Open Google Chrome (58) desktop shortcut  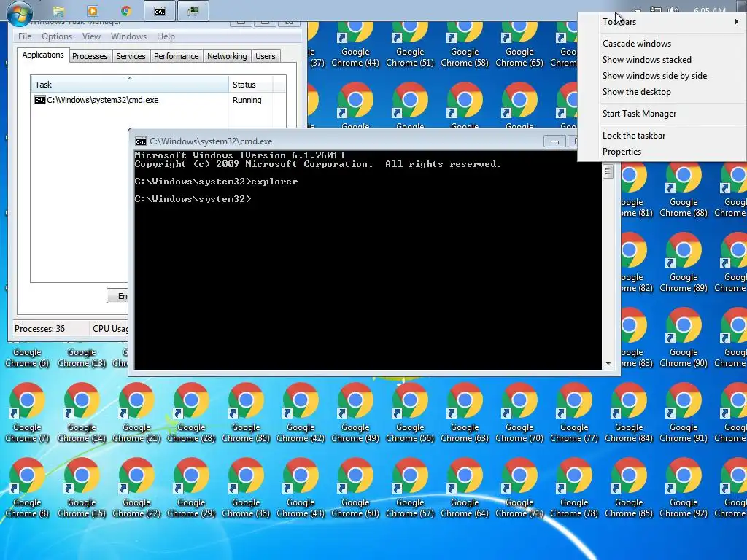465,44
